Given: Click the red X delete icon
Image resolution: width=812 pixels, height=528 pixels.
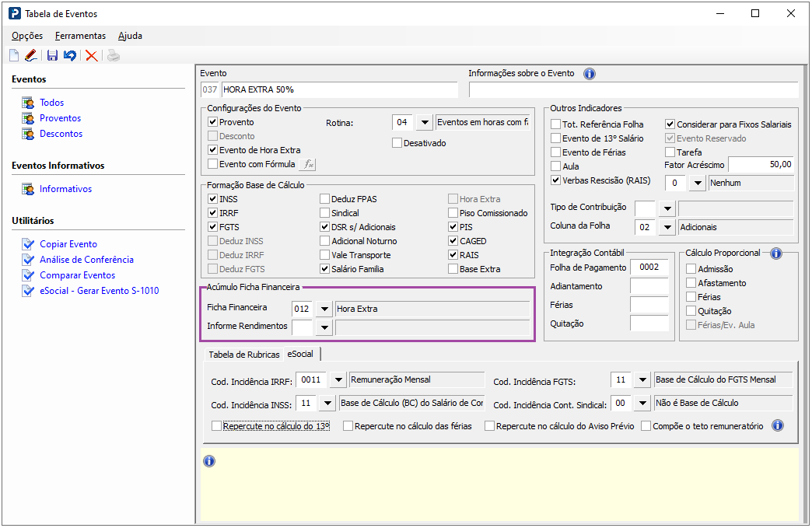Looking at the screenshot, I should click(92, 55).
